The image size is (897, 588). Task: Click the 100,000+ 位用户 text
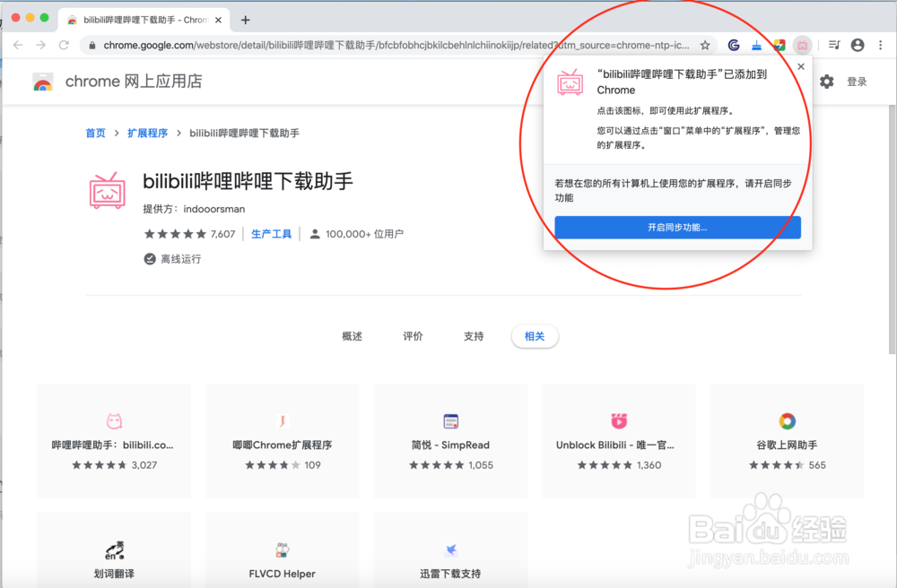pos(364,234)
